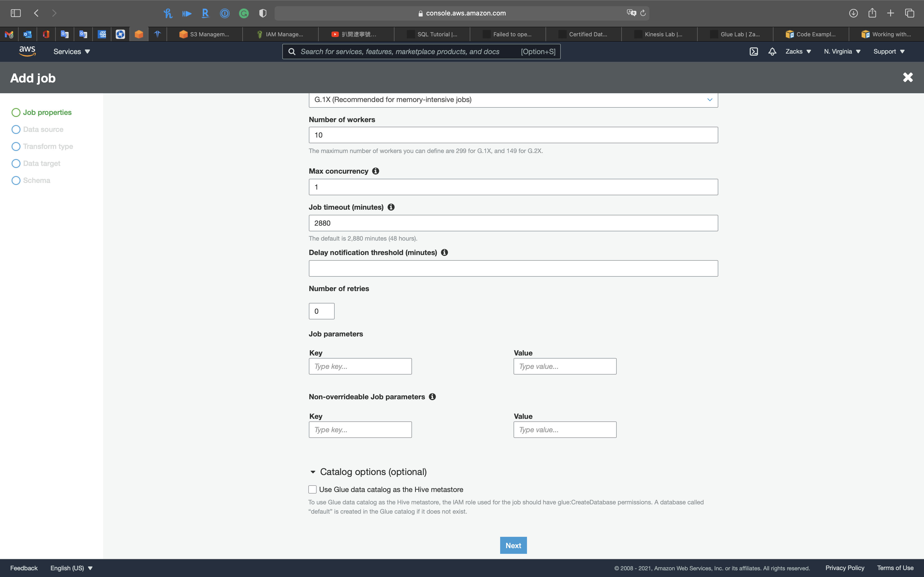Click the notifications bell icon
Viewport: 924px width, 577px height.
click(x=772, y=52)
